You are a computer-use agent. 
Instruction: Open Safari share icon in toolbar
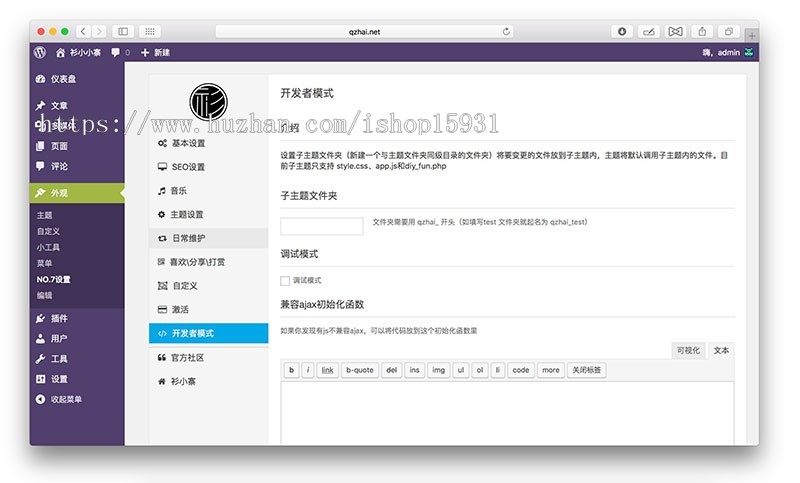[x=702, y=32]
